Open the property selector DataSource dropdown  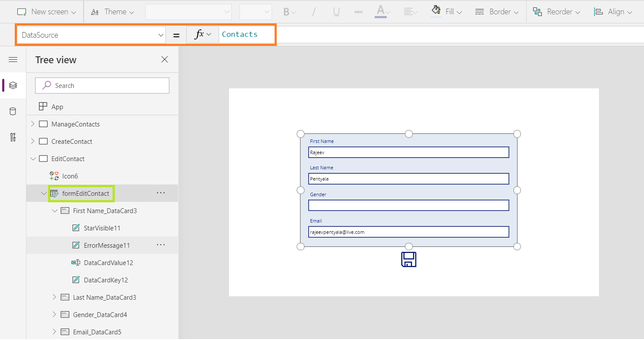point(91,35)
